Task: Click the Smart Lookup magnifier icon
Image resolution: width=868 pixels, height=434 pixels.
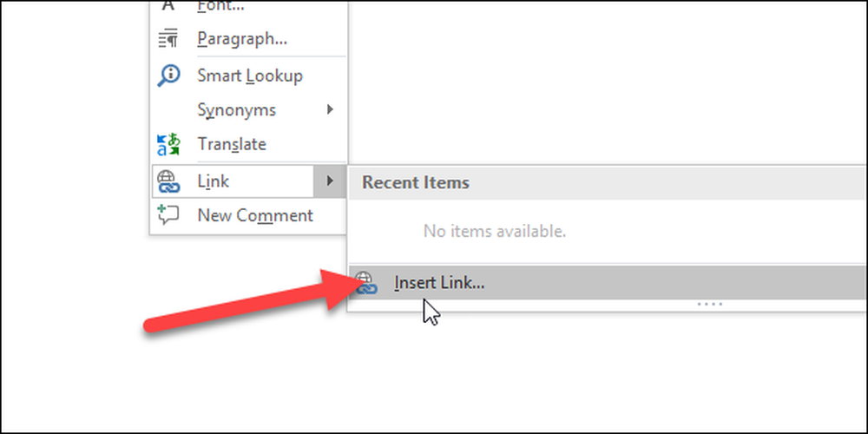Action: tap(168, 76)
